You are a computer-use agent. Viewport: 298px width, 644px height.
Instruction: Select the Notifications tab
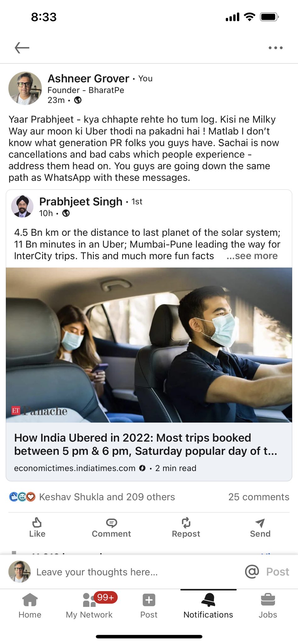(208, 606)
